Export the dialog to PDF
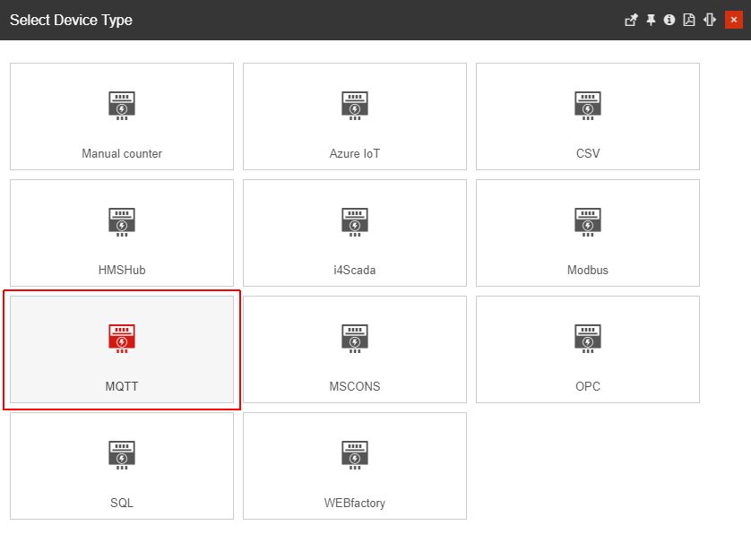751x560 pixels. (x=687, y=19)
